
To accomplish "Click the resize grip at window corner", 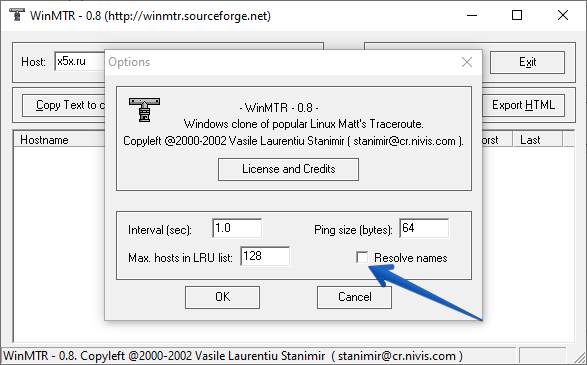I will pyautogui.click(x=580, y=357).
